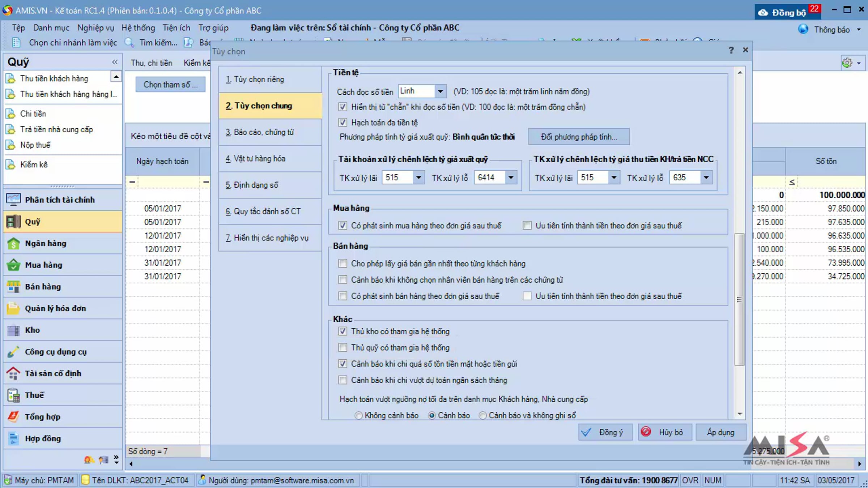
Task: Click the Tùy chọn dialog vertical scrollbar thumb
Action: click(x=739, y=299)
